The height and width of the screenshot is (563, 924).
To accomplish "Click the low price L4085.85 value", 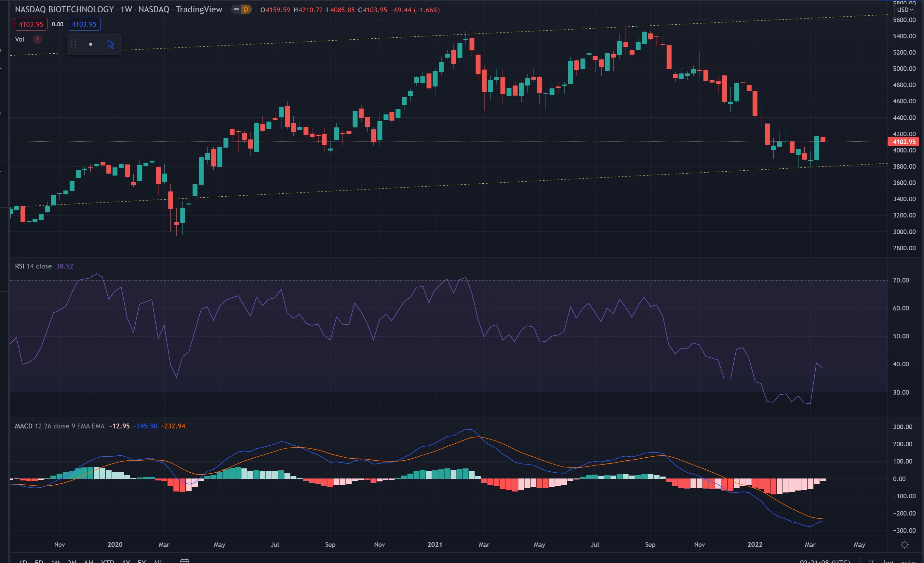I will pyautogui.click(x=340, y=10).
